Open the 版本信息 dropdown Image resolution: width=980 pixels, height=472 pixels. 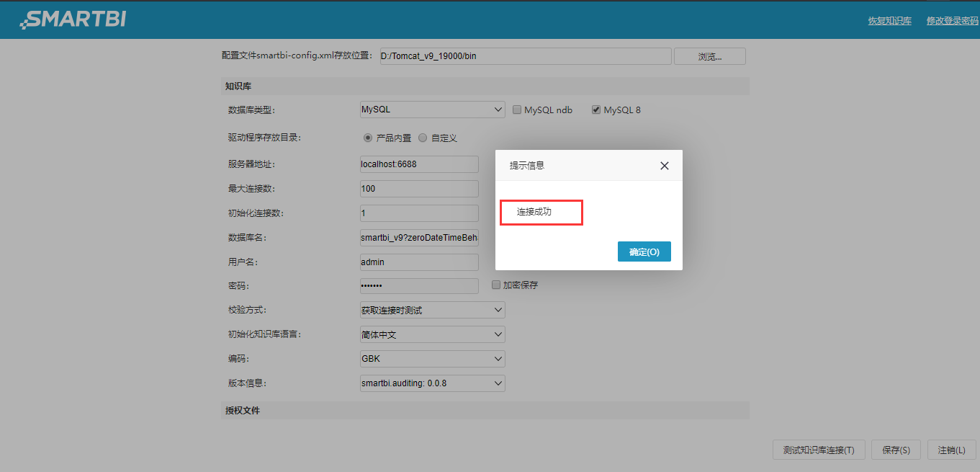click(433, 383)
